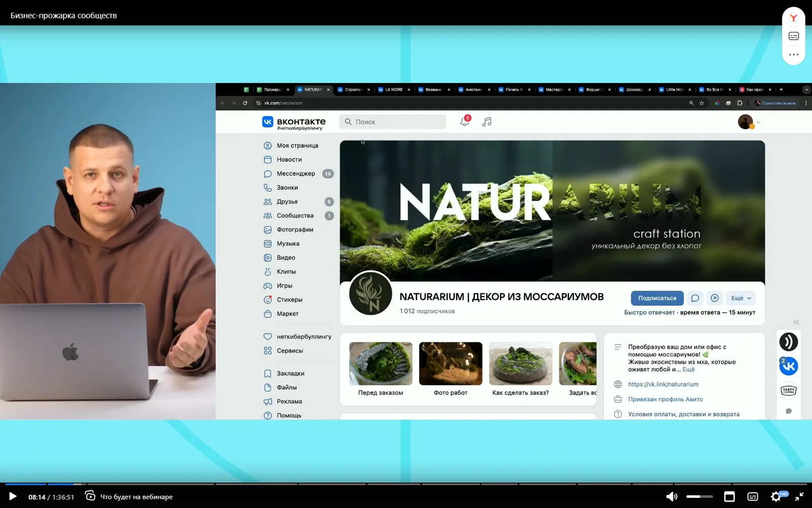
Task: Mute the video with the speaker icon
Action: (x=671, y=496)
